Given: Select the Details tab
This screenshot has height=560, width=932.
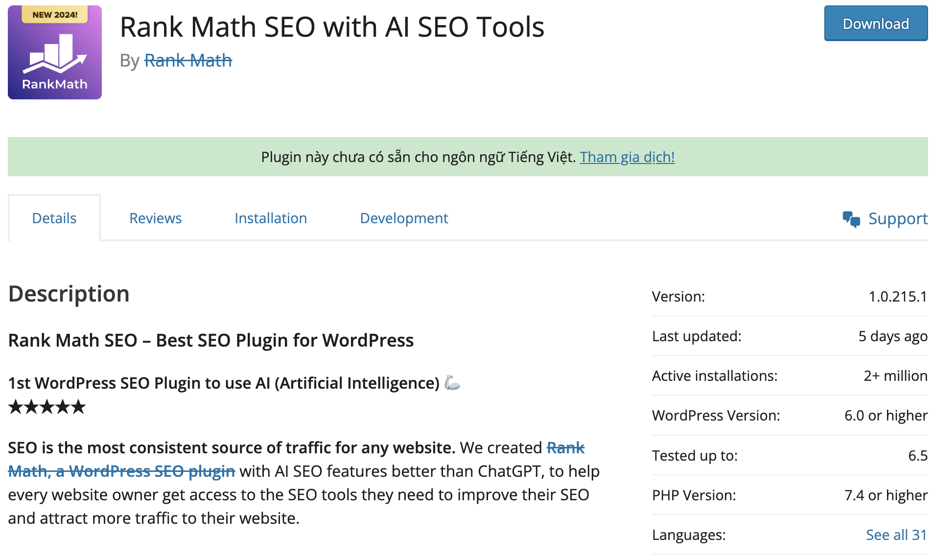Looking at the screenshot, I should point(54,218).
